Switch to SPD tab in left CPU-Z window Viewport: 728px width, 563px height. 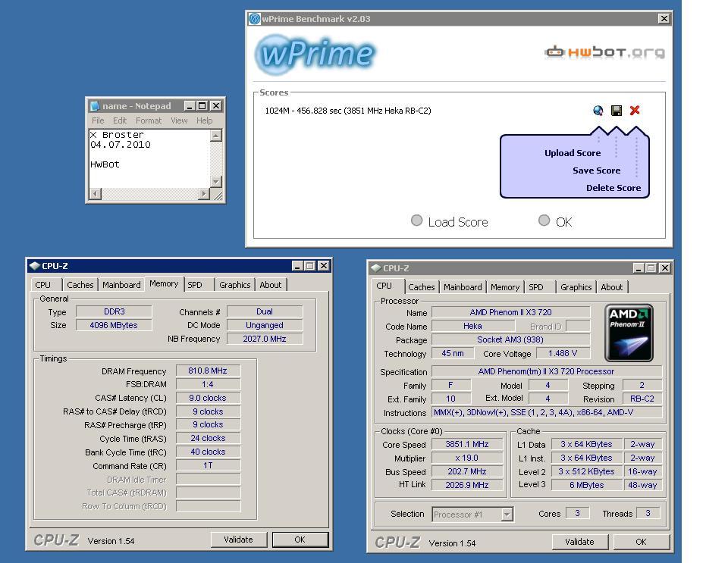(x=195, y=285)
